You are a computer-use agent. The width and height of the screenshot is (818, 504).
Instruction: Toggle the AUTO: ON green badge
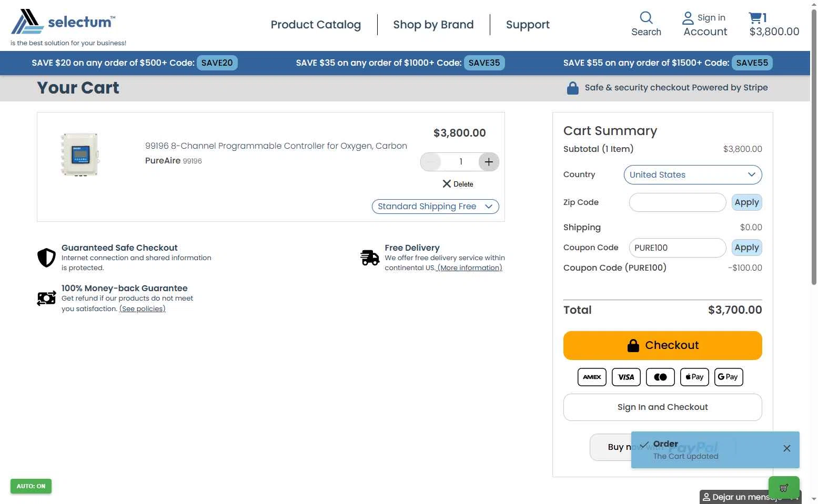coord(31,486)
